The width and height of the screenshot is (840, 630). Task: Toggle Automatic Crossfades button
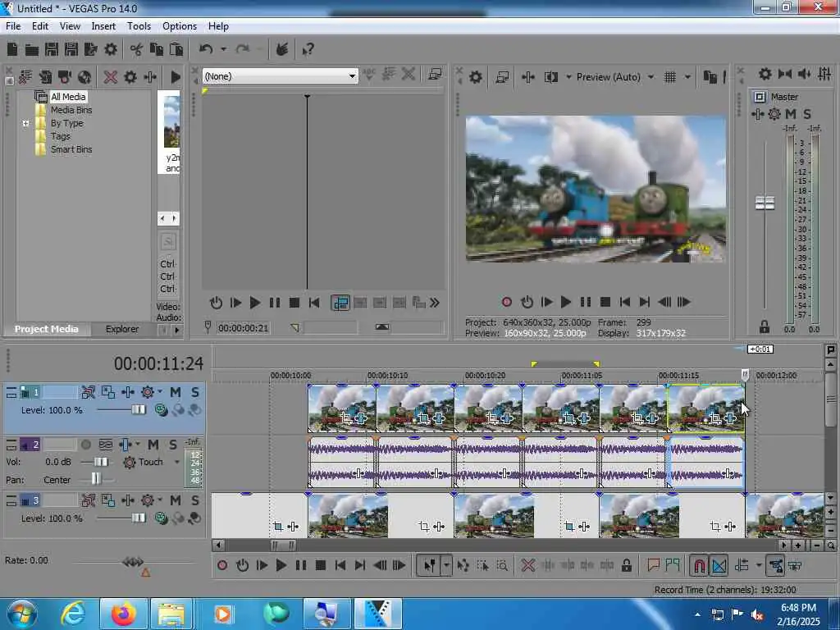[719, 565]
